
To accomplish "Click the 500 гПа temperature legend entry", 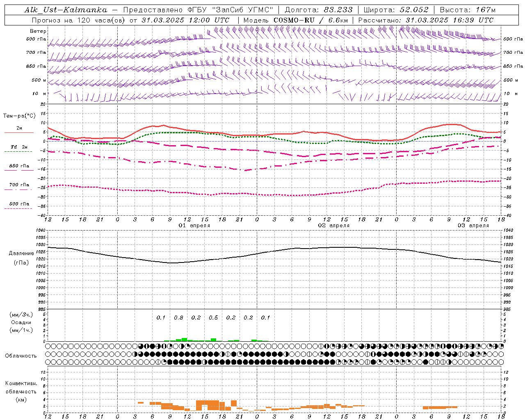I will point(19,204).
